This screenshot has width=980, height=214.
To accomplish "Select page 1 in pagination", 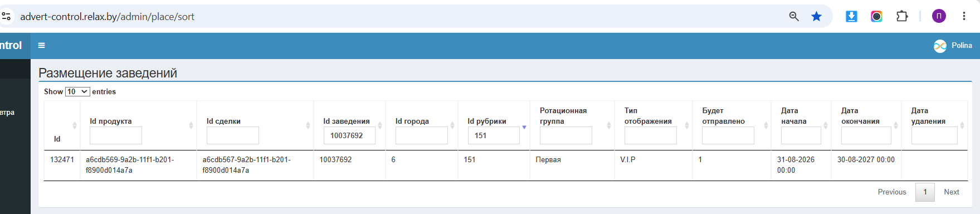I will [x=925, y=192].
